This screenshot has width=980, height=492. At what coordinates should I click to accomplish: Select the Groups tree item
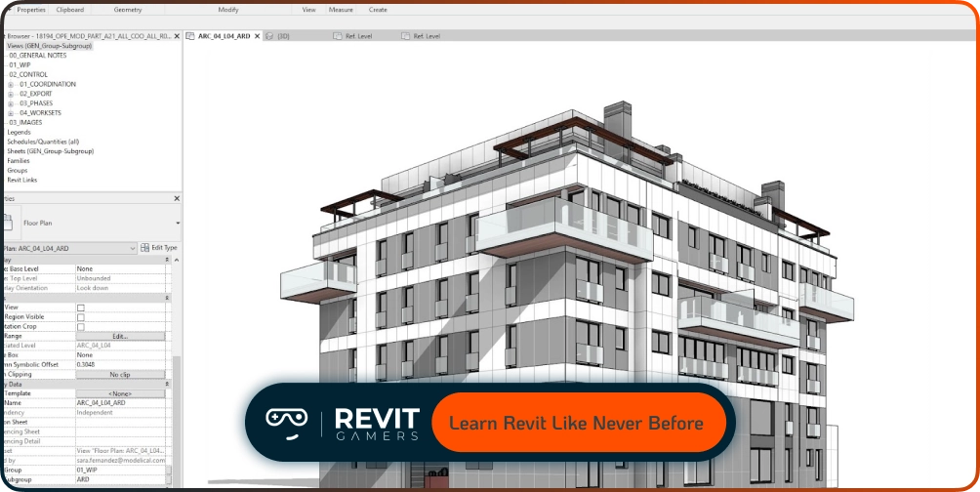pyautogui.click(x=17, y=170)
